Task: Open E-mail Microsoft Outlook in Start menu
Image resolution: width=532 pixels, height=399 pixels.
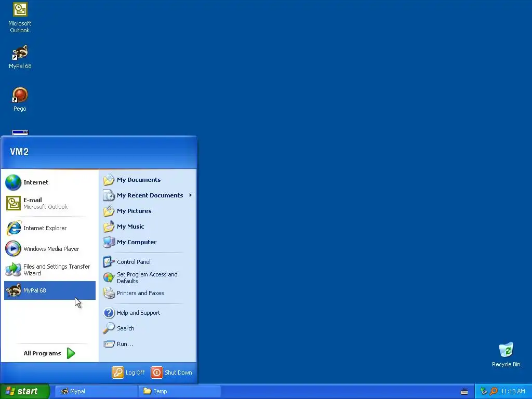Action: click(49, 203)
